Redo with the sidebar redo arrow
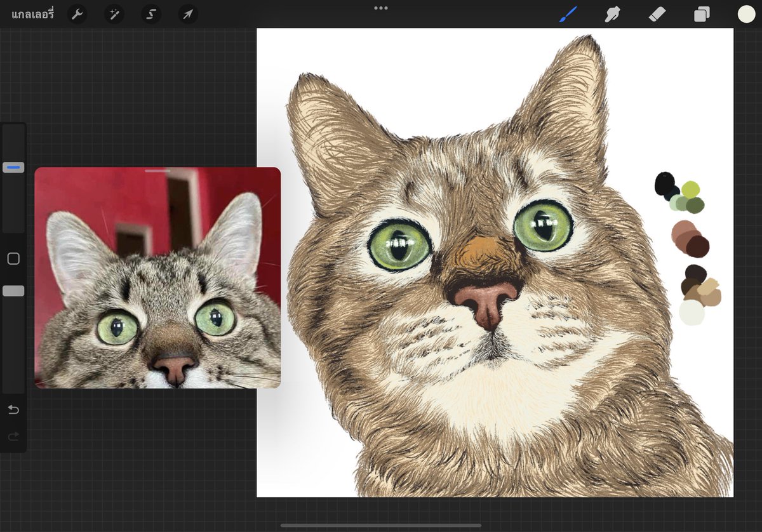Screen dimensions: 762x532 pos(13,437)
